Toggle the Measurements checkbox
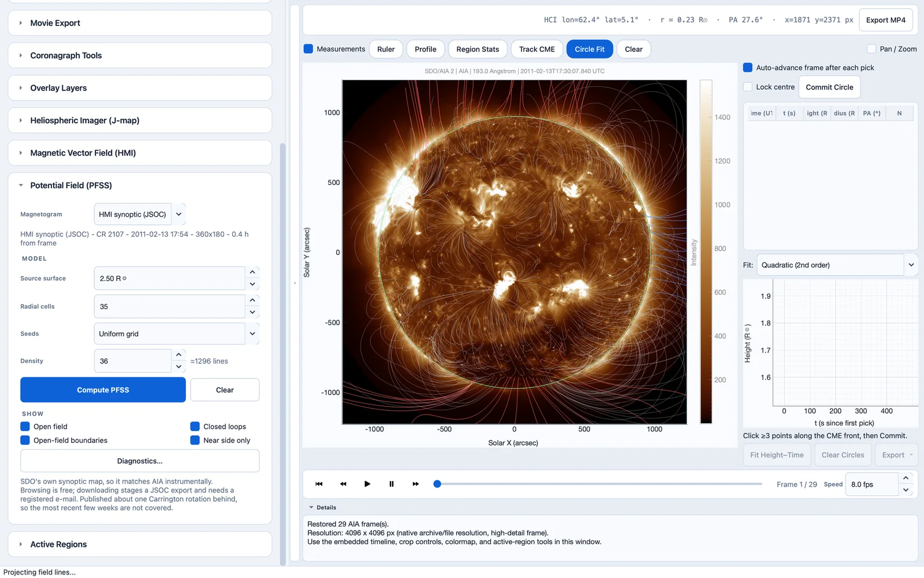This screenshot has height=578, width=924. (x=308, y=49)
